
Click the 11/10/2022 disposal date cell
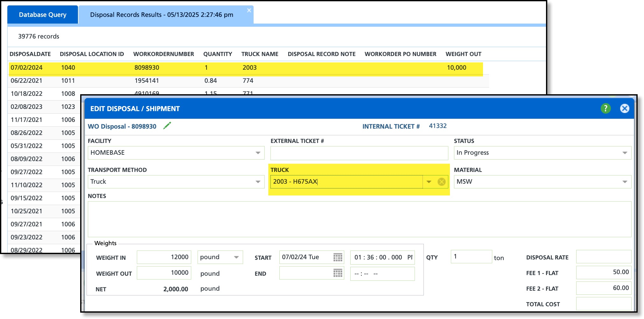coord(26,185)
